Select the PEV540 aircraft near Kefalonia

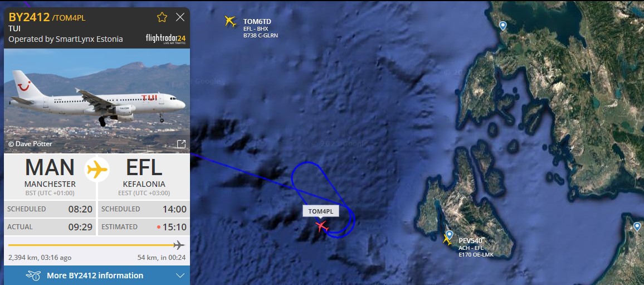(x=447, y=240)
